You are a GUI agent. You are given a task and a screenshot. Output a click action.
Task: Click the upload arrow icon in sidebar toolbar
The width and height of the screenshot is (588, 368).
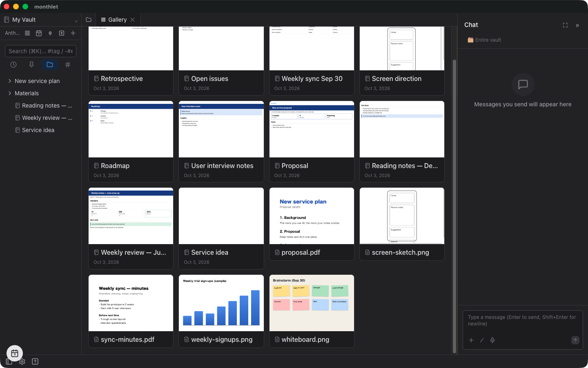(62, 33)
